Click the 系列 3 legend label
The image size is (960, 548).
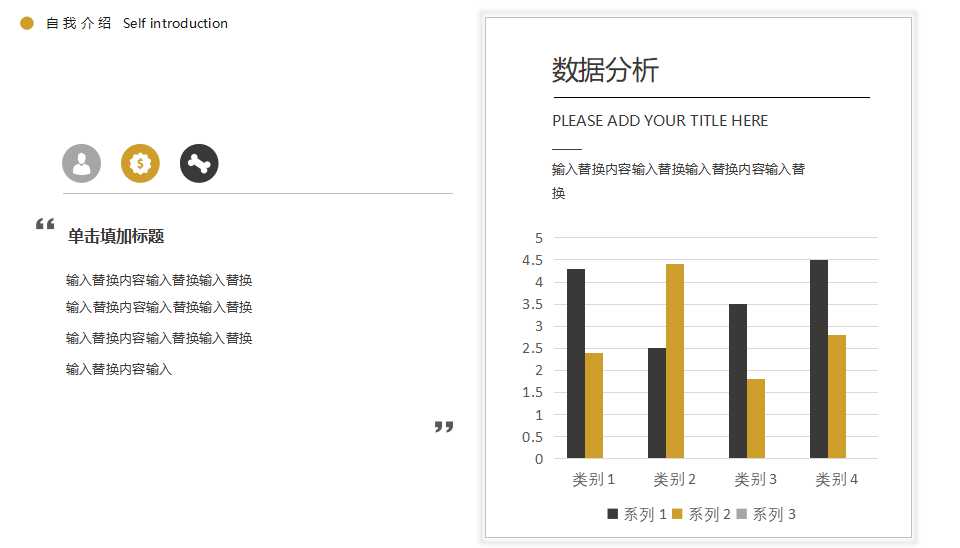774,514
